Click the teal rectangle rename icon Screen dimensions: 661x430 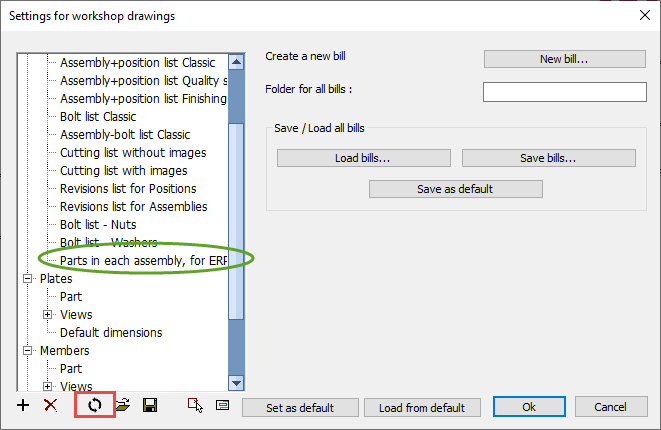pos(222,406)
